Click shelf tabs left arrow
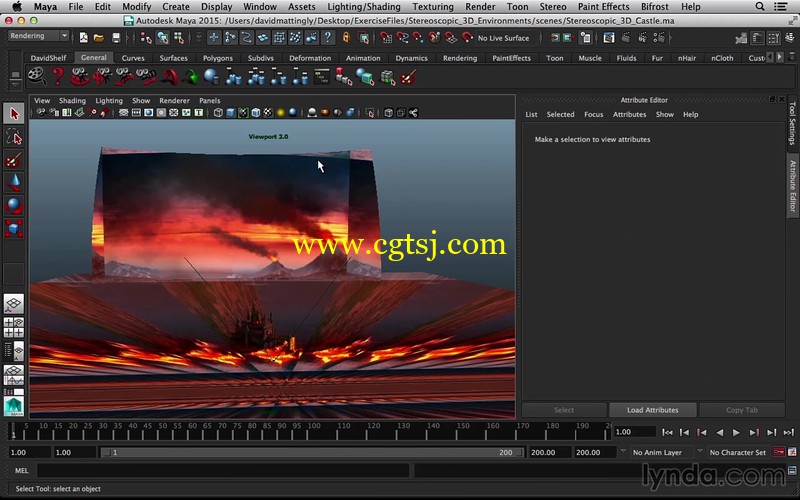Image resolution: width=800 pixels, height=500 pixels. click(770, 58)
